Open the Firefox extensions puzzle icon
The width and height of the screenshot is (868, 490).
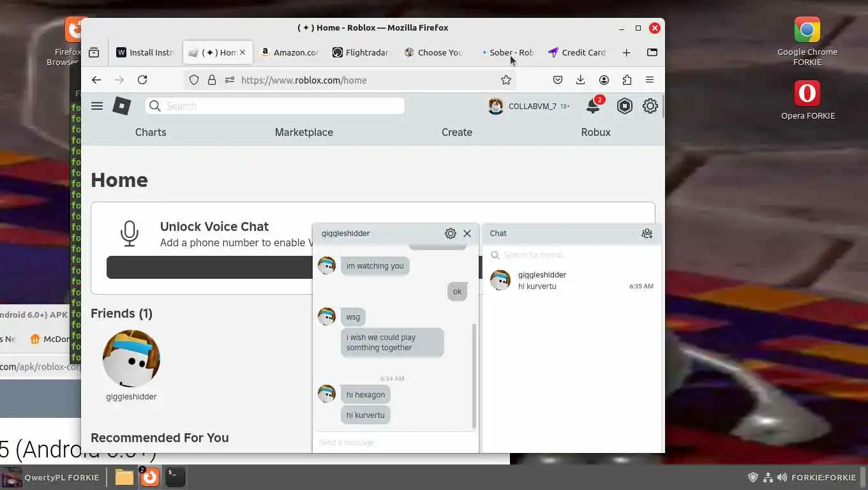pos(627,80)
